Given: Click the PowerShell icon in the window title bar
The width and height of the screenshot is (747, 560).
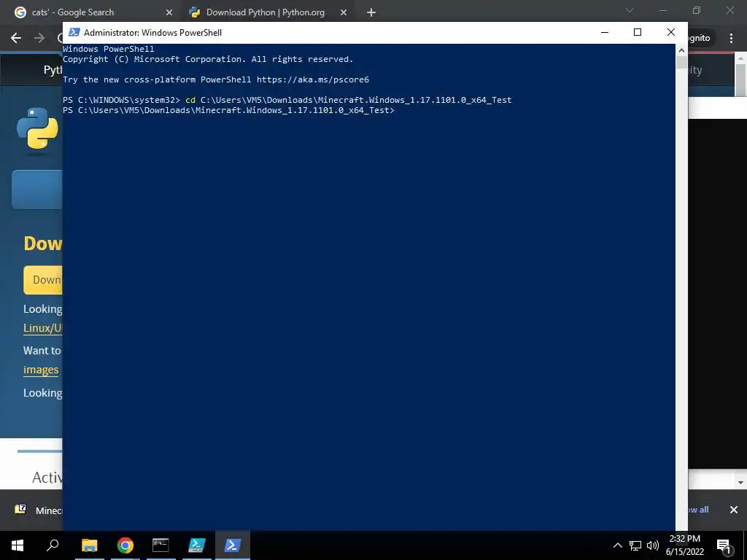Looking at the screenshot, I should (74, 32).
